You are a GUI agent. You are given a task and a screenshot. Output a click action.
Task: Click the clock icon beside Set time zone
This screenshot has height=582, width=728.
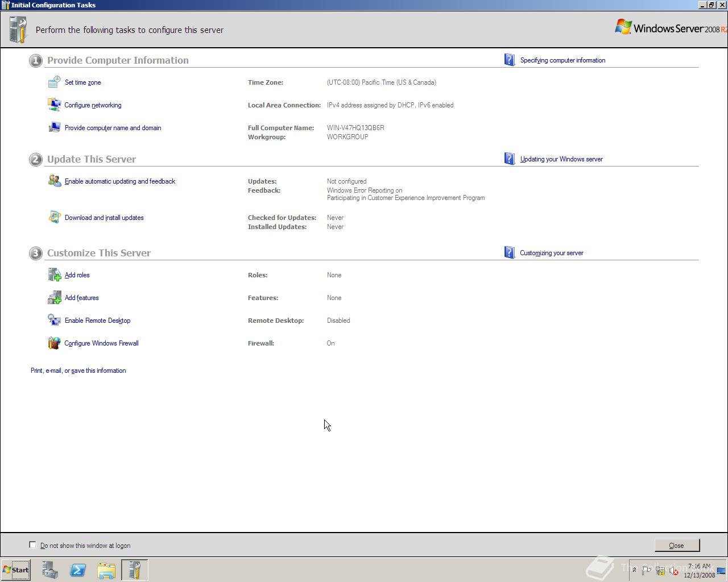coord(54,82)
